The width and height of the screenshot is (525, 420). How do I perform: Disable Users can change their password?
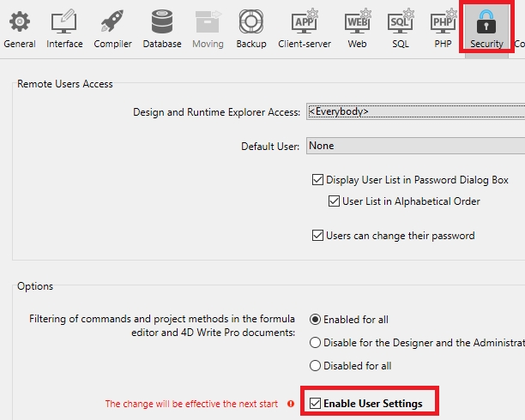point(318,236)
